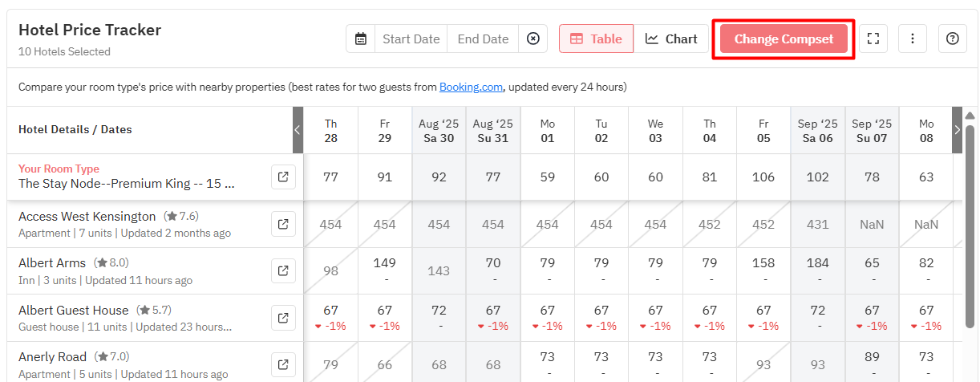Click the Change Compset button
The width and height of the screenshot is (980, 382).
click(x=784, y=39)
